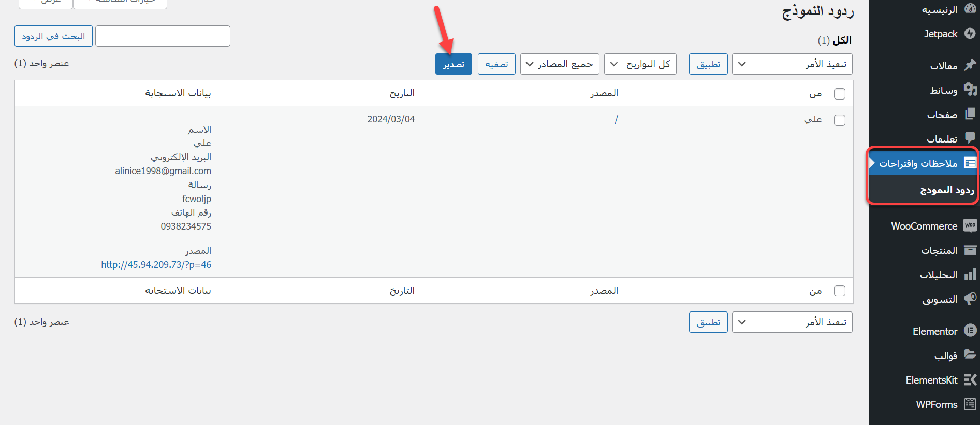Click the top عنصر واحد (1) item count
Screen dimensions: 980x425
(42, 63)
